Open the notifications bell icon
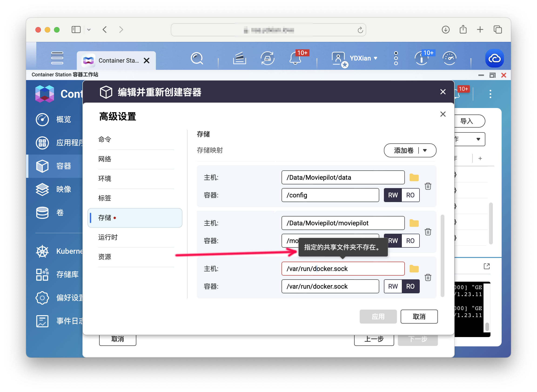Image resolution: width=537 pixels, height=392 pixels. pos(295,58)
